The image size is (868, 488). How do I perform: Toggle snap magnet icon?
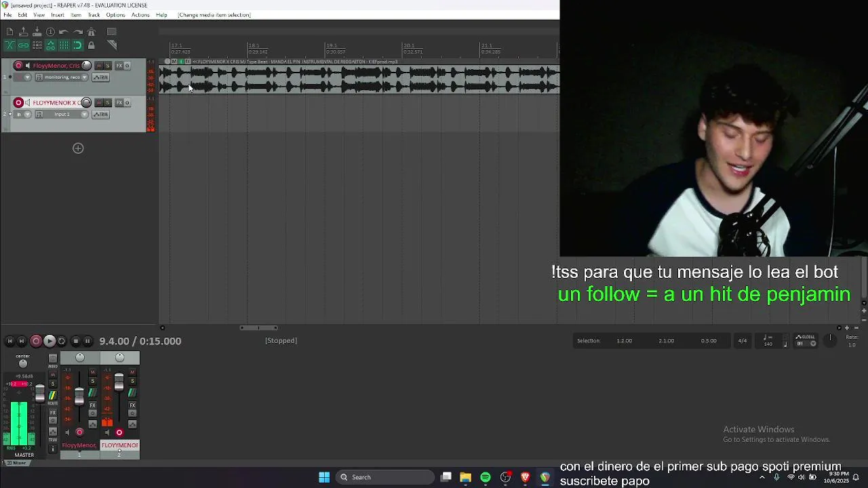click(77, 45)
